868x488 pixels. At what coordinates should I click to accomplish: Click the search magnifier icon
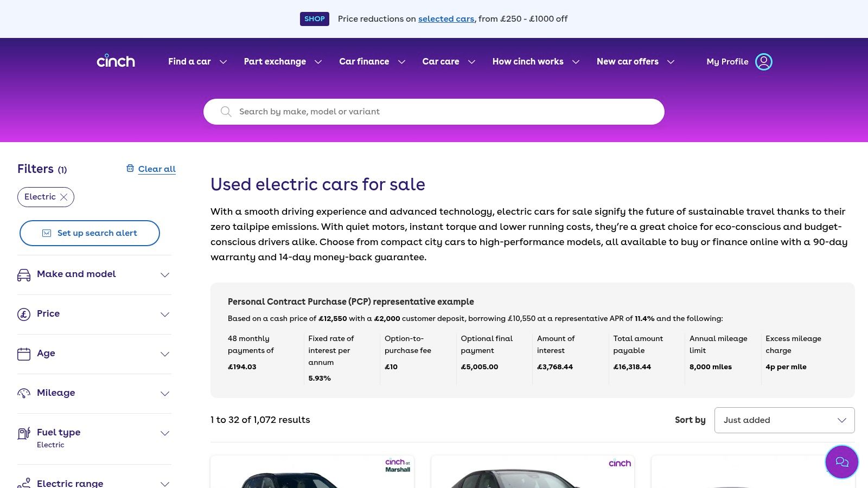[x=226, y=112]
